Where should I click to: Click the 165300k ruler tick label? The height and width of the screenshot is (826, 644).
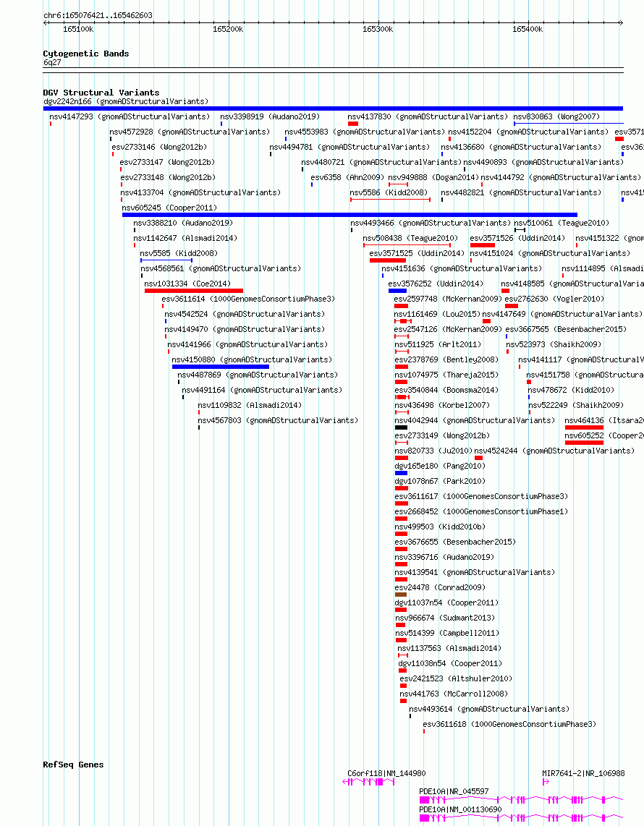coord(378,30)
